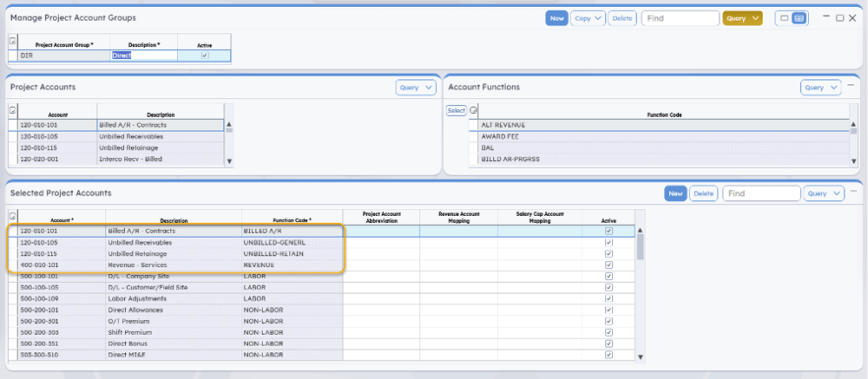Click UNBILLED-RETAIN function code cell
868x379 pixels.
pos(293,253)
